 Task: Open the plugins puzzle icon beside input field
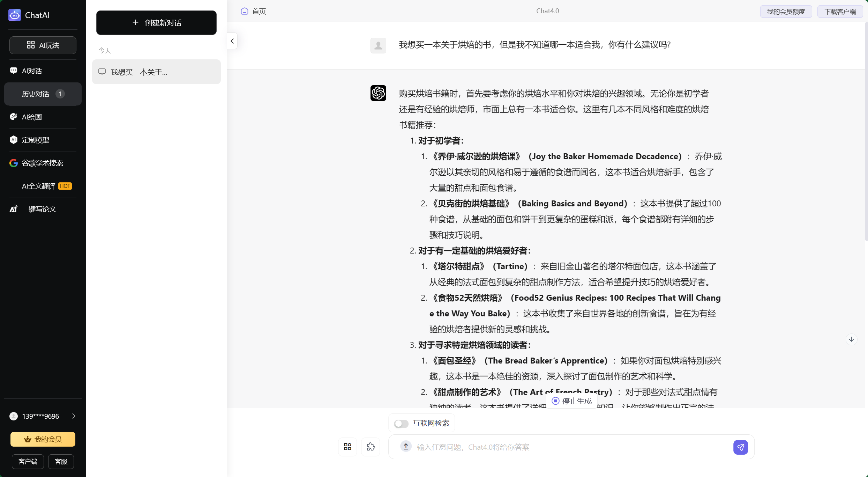[371, 447]
